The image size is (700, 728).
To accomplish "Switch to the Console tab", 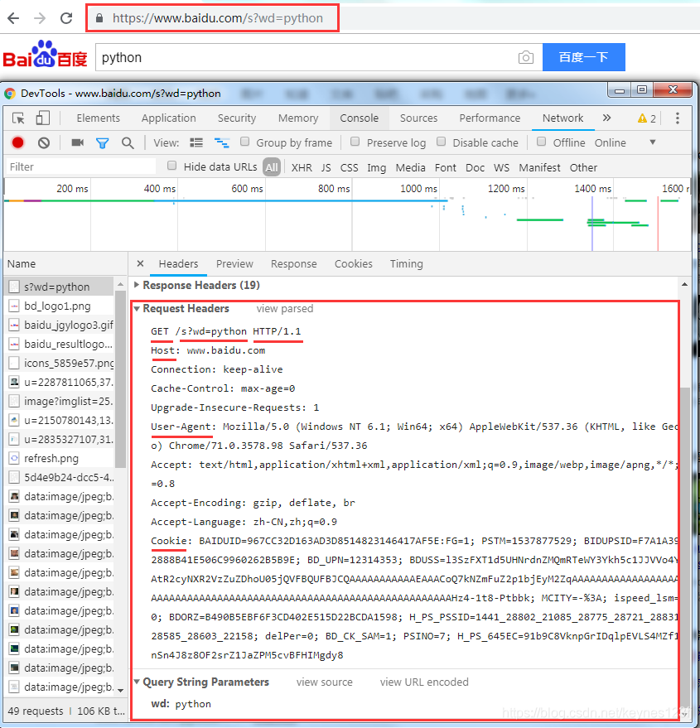I will pos(359,118).
